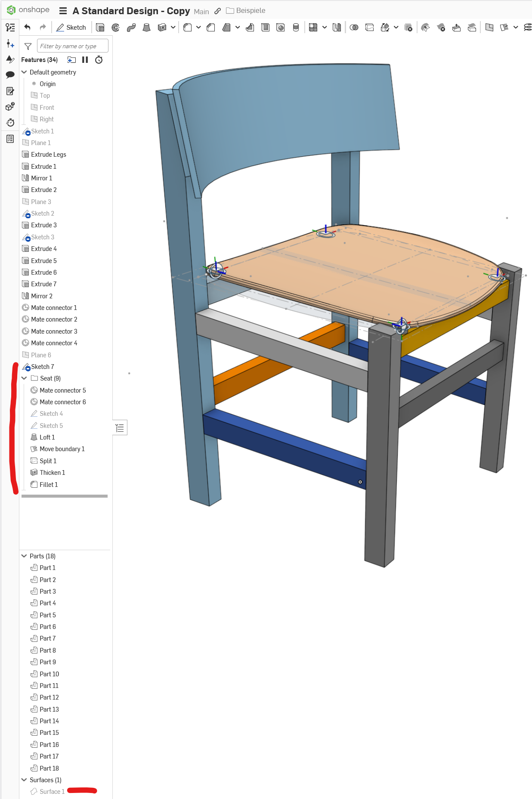532x799 pixels.
Task: Select the Split tool icon in toolbar
Action: point(369,28)
